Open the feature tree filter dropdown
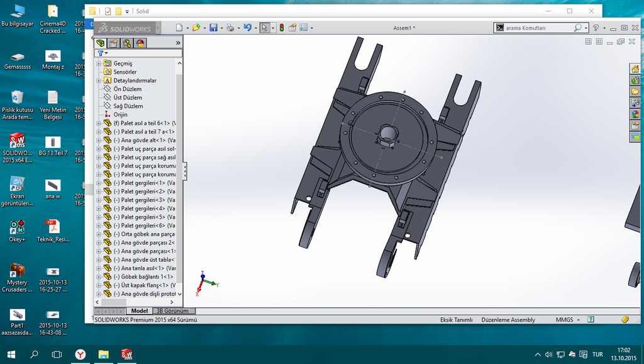Screen dimensions: 644x364 tap(103, 54)
